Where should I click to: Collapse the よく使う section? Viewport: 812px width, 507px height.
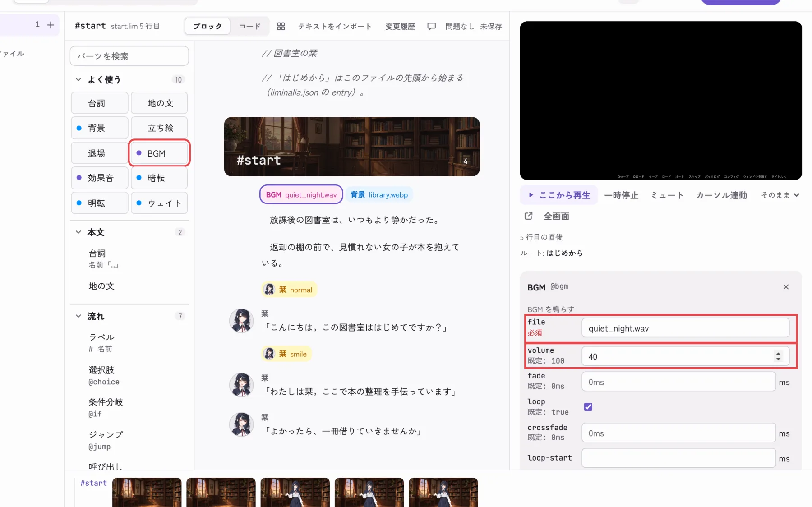[78, 80]
